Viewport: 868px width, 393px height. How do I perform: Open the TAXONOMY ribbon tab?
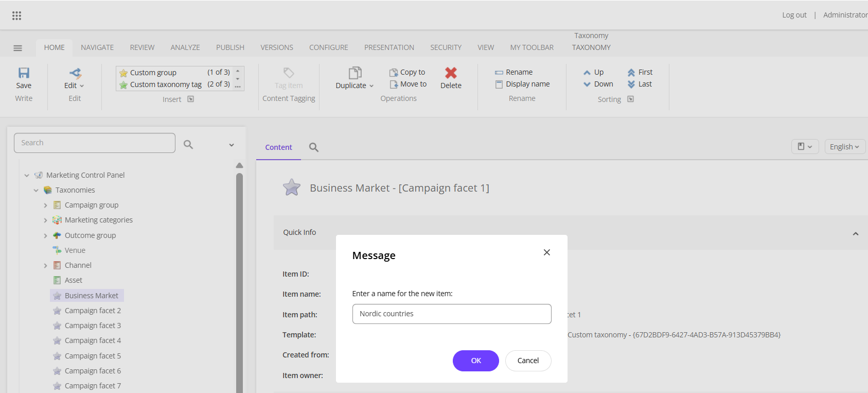tap(591, 47)
